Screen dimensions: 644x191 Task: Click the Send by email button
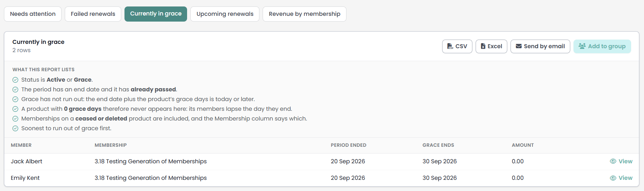tap(540, 46)
